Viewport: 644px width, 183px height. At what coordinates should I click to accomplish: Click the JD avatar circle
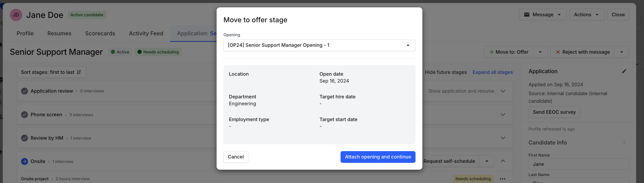click(x=16, y=15)
